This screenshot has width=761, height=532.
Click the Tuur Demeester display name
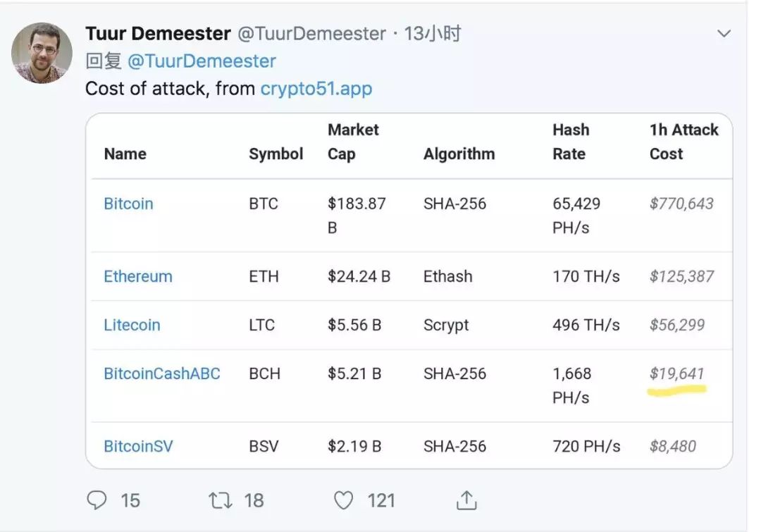159,34
